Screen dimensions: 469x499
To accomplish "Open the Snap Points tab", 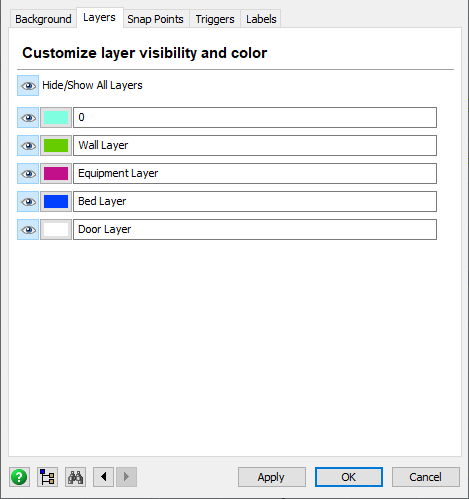I will [x=155, y=19].
